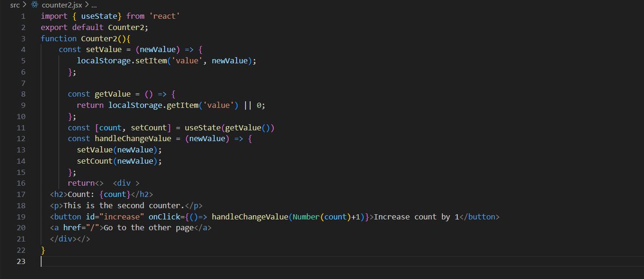Viewport: 644px width, 279px height.
Task: Click the text 'Go to the other page'
Action: (149, 228)
